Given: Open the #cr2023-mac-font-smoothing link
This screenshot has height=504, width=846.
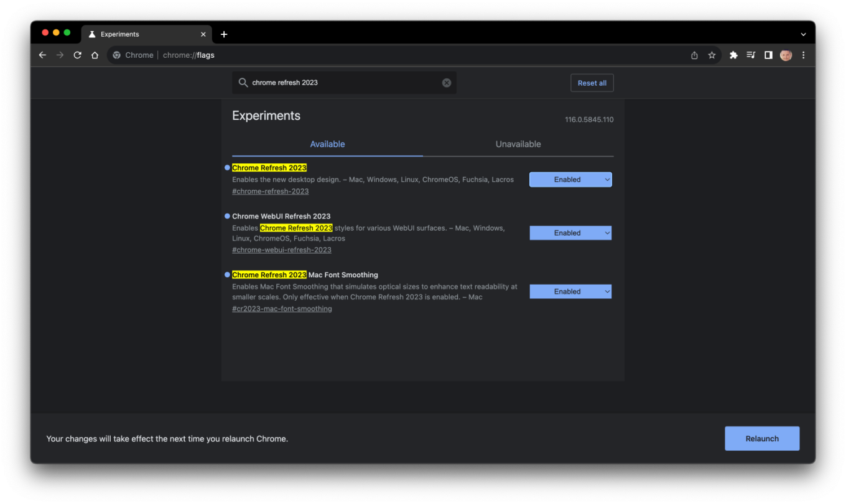Looking at the screenshot, I should [282, 309].
